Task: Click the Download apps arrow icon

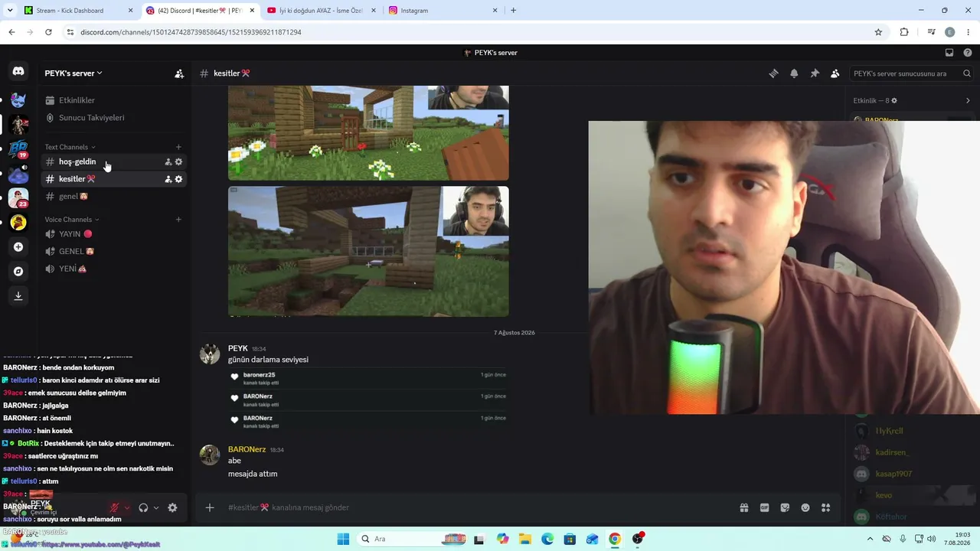Action: click(18, 295)
